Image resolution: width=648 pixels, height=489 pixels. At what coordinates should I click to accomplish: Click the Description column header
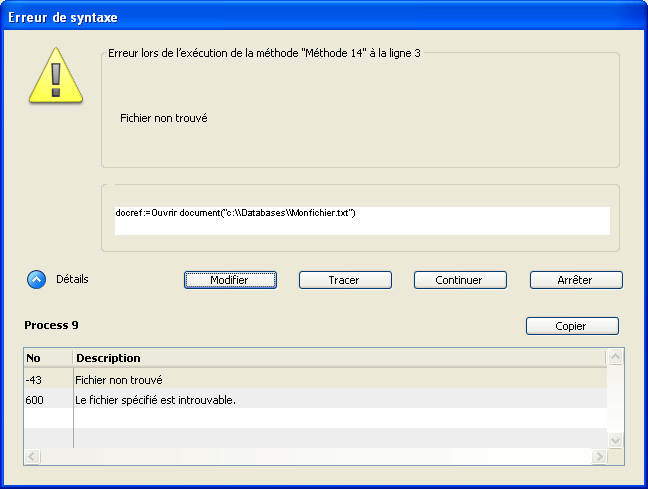338,358
